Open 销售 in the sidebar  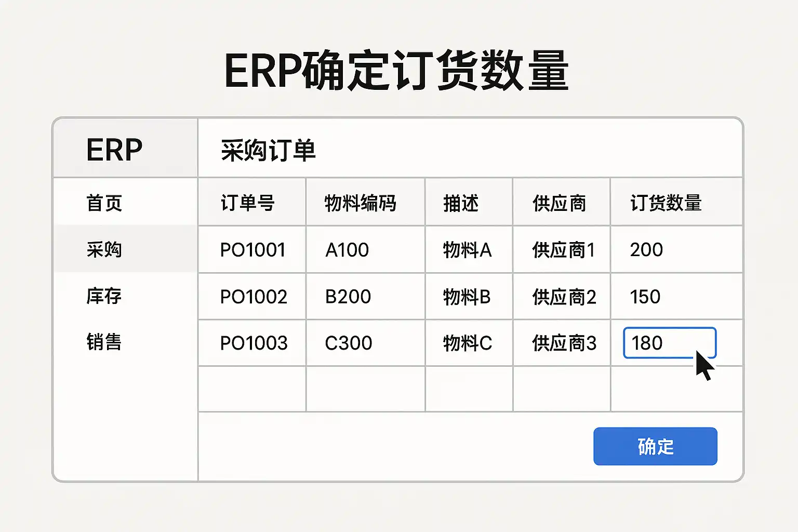pos(104,342)
